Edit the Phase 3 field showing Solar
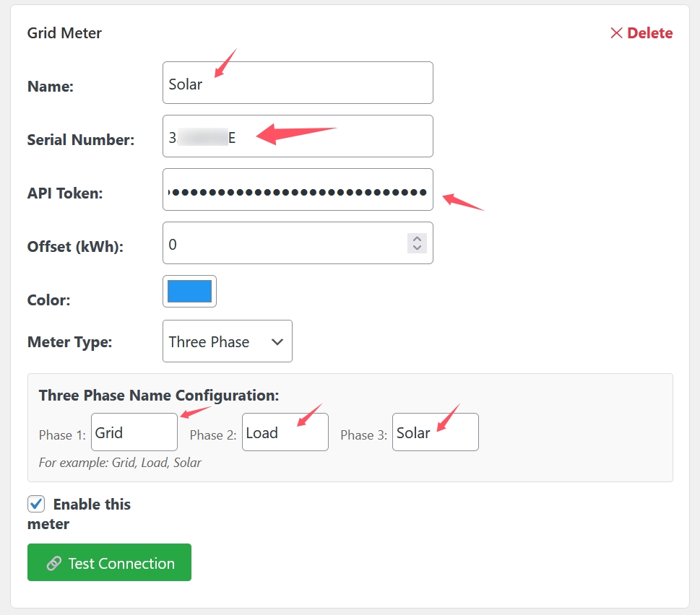 click(x=436, y=433)
